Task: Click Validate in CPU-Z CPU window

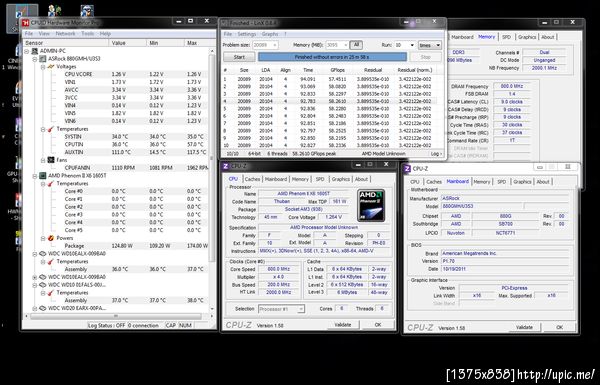Action: point(343,325)
